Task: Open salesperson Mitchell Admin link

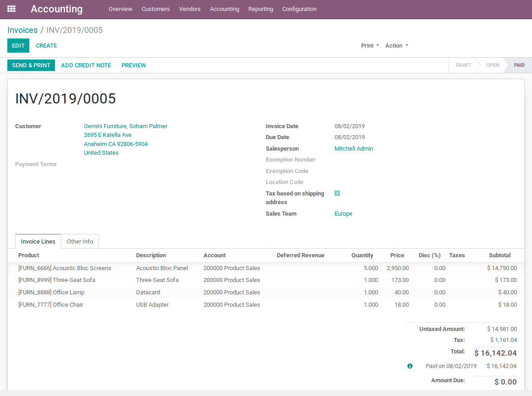Action: click(x=353, y=149)
